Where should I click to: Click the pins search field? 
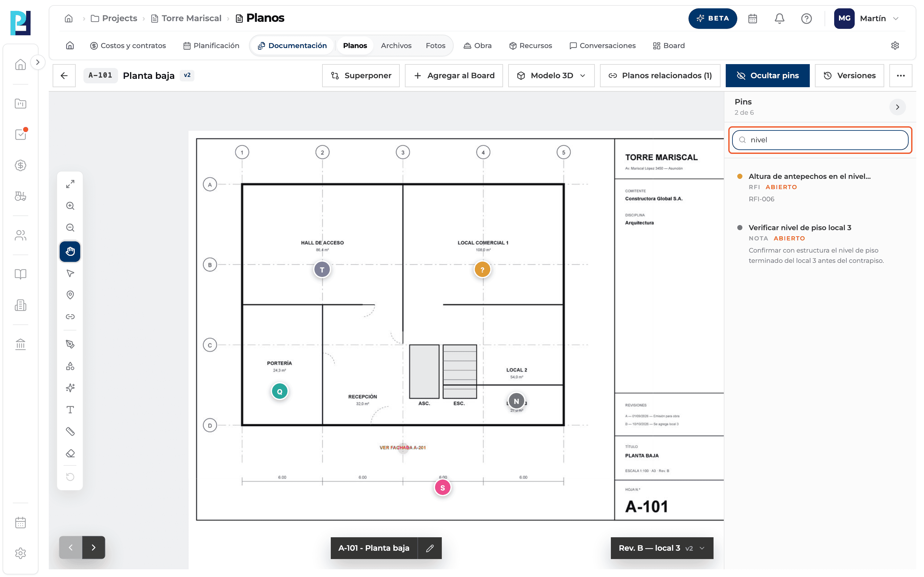(x=820, y=140)
